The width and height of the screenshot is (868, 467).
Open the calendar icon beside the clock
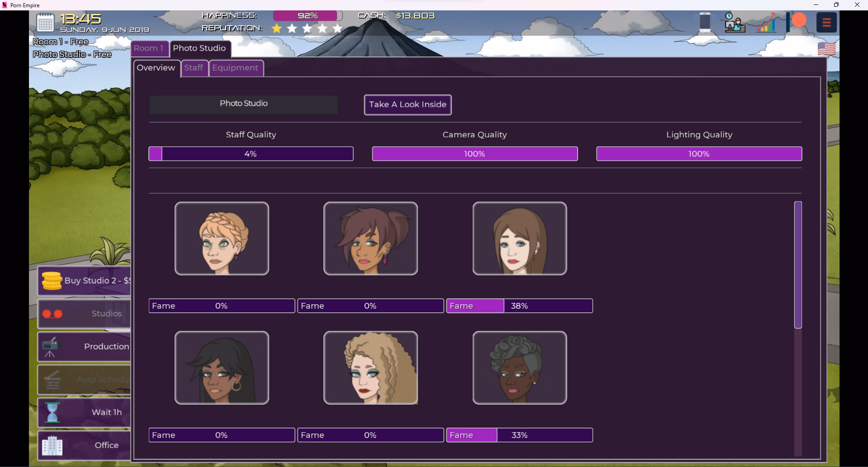[45, 23]
